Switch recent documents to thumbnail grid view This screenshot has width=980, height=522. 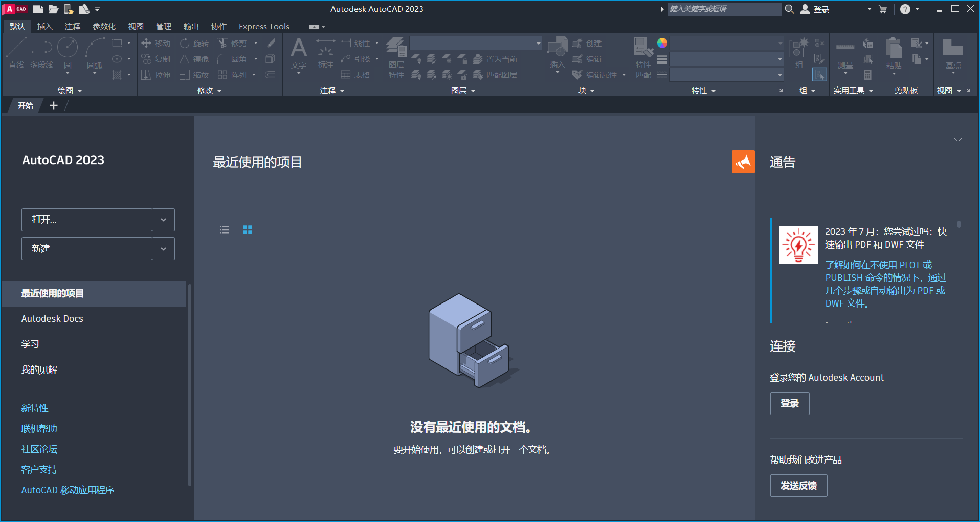pos(248,230)
